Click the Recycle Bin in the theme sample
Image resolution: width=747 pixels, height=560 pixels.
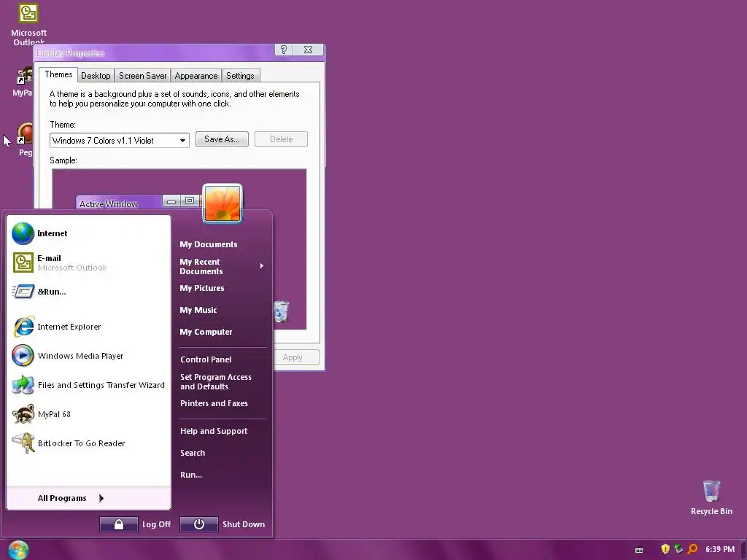(281, 311)
